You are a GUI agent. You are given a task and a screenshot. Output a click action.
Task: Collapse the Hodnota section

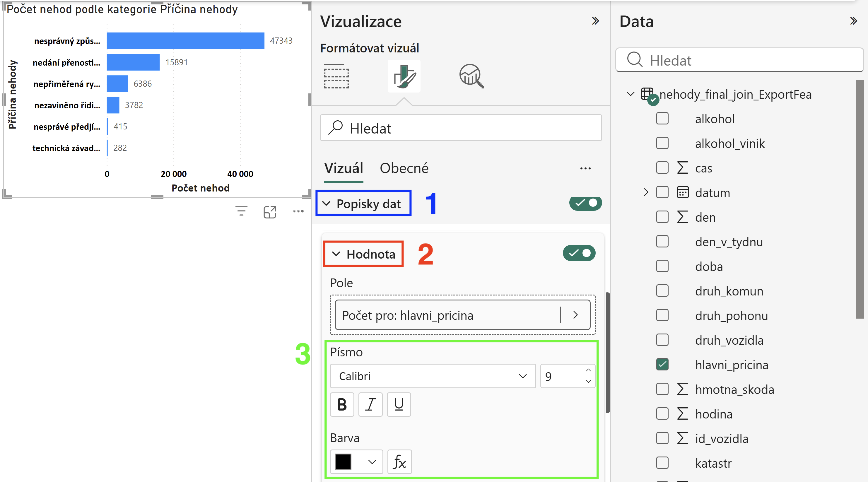click(336, 254)
